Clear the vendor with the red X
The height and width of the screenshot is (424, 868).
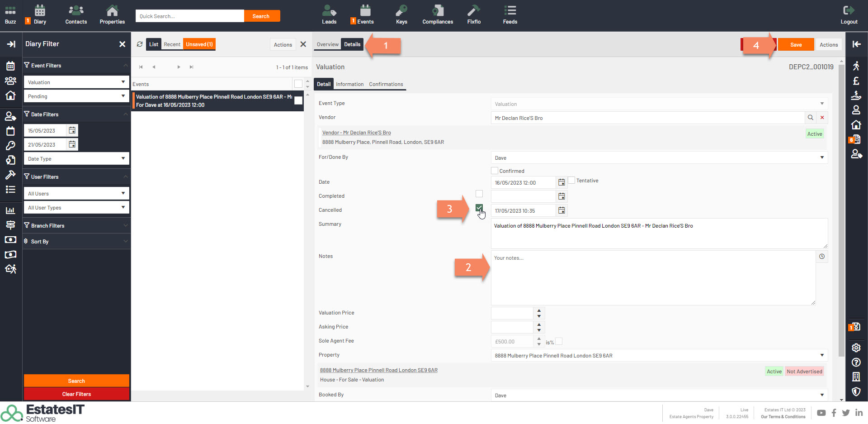822,118
